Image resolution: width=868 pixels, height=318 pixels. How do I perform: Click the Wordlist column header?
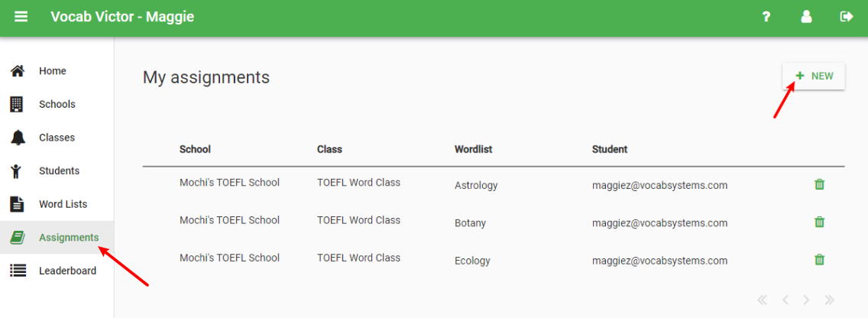(473, 149)
